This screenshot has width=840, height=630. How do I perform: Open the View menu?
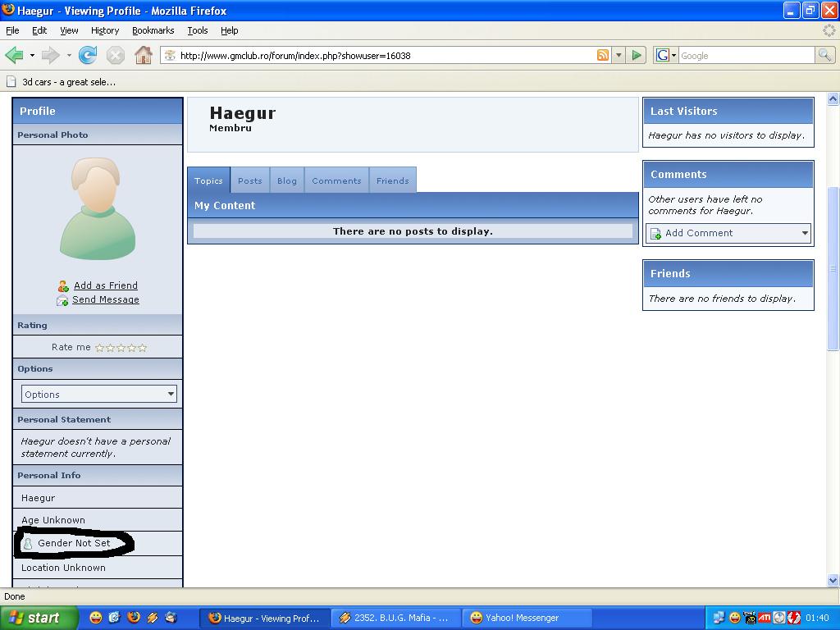pyautogui.click(x=69, y=30)
